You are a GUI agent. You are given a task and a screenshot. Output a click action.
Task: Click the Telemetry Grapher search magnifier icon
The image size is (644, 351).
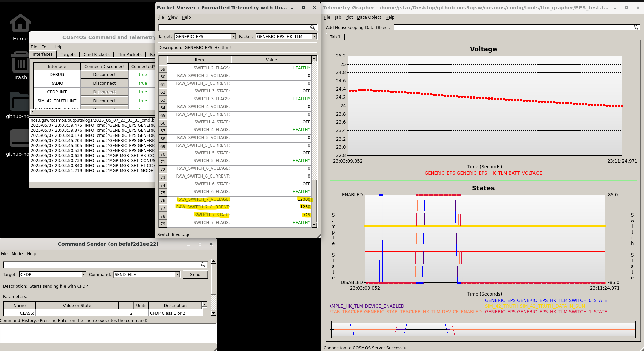coord(636,27)
